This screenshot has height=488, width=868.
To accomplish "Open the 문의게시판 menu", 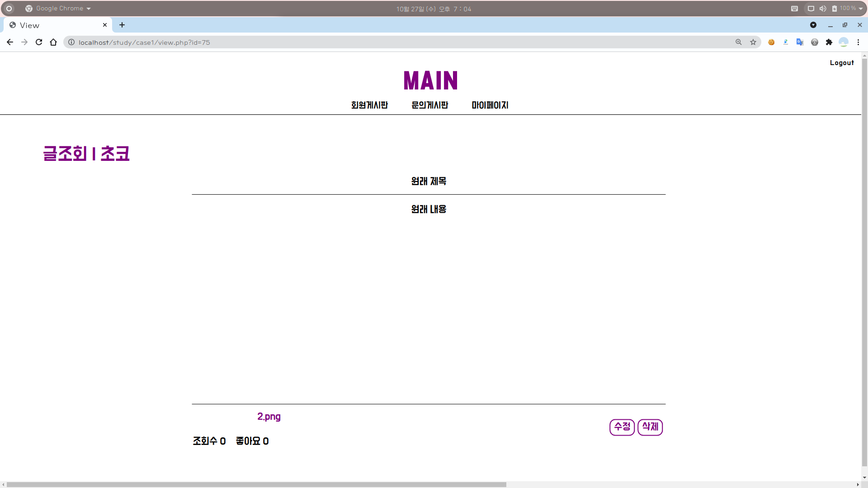I will [429, 105].
